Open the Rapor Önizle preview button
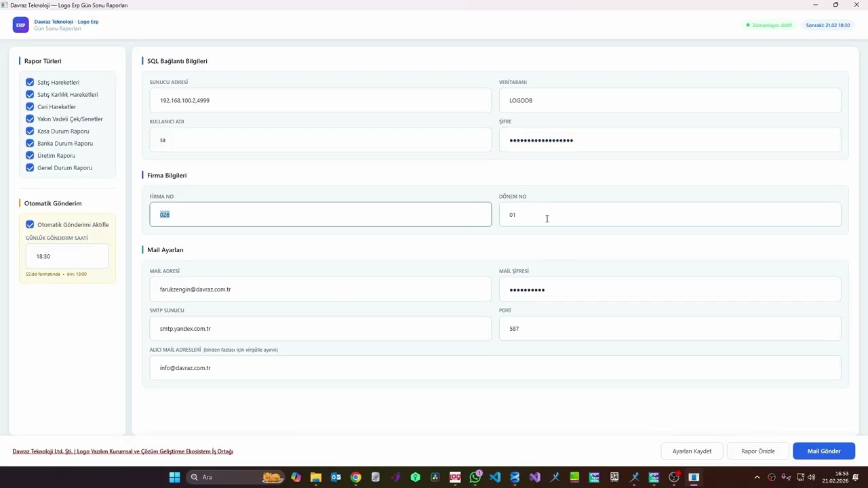This screenshot has height=488, width=868. point(757,451)
